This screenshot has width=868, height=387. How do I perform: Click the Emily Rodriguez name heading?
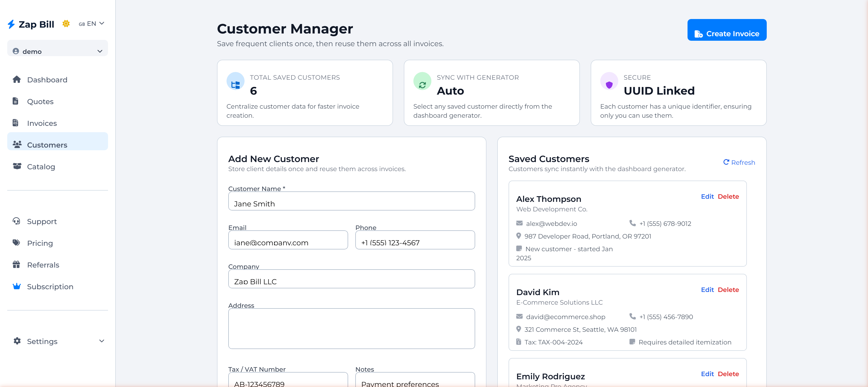tap(551, 376)
